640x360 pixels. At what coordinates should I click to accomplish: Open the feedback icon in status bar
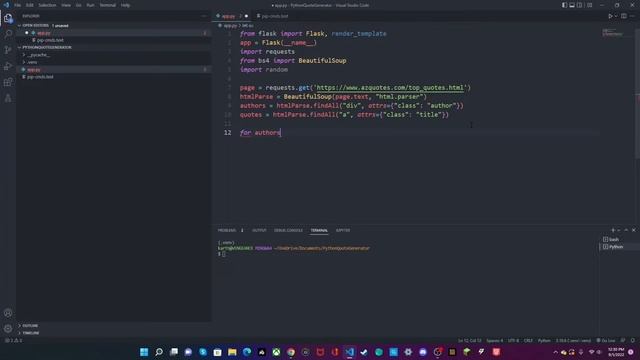tap(623, 340)
